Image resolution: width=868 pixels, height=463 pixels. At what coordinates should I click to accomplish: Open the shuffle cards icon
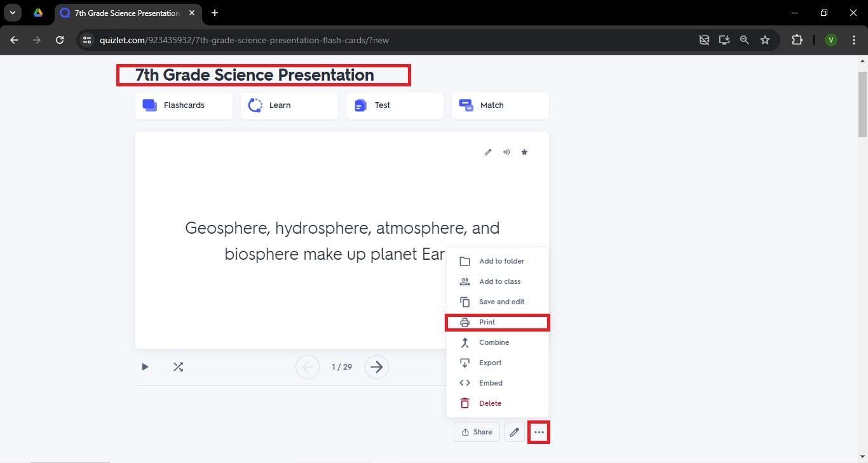click(x=179, y=366)
